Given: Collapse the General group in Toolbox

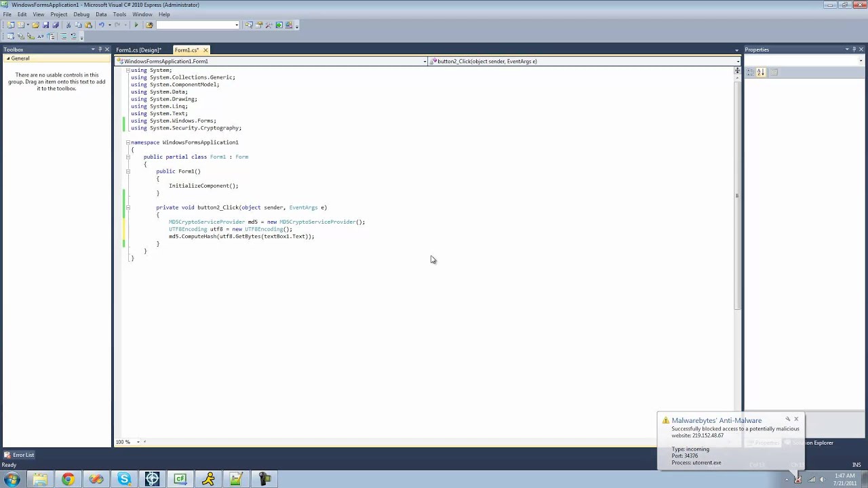Looking at the screenshot, I should click(x=7, y=58).
